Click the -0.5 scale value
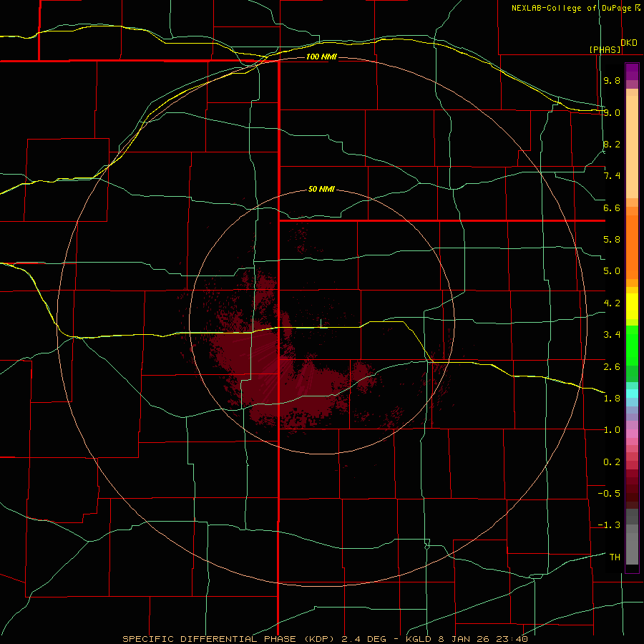 pos(609,494)
